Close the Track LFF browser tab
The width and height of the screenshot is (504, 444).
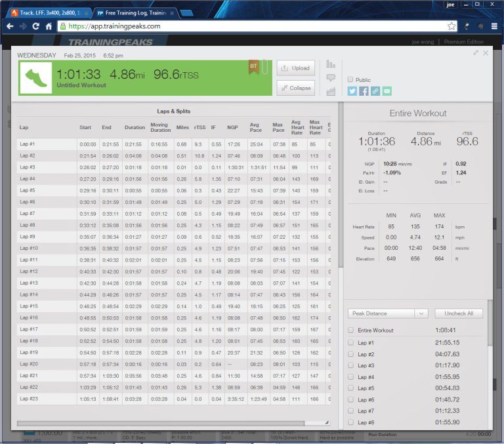(x=86, y=13)
